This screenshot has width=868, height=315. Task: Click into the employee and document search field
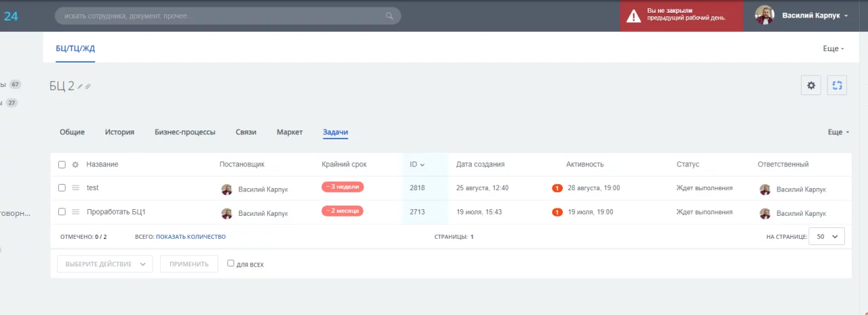pyautogui.click(x=217, y=16)
